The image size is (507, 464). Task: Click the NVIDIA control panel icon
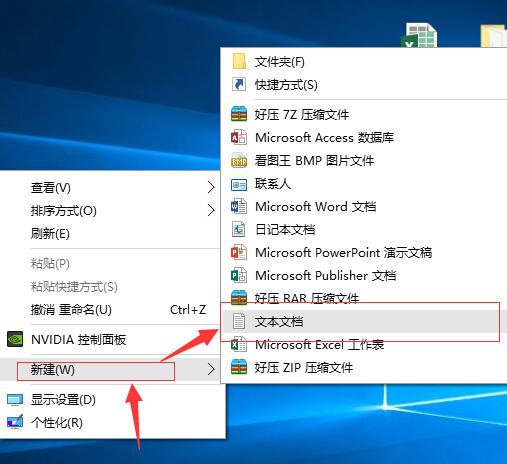(15, 339)
